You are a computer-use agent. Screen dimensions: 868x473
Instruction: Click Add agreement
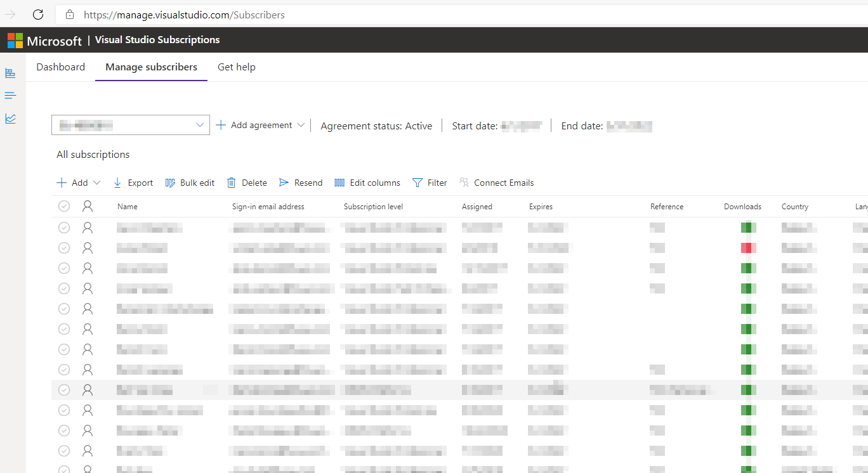254,126
